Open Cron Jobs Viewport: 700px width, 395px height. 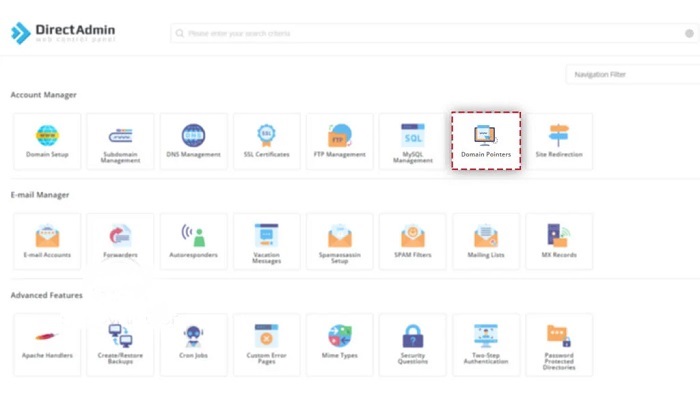tap(193, 345)
